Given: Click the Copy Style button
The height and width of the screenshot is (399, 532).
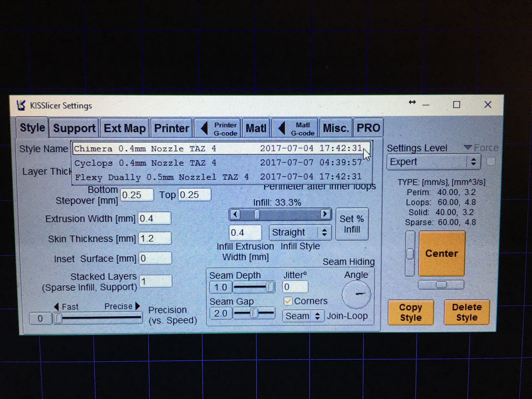Looking at the screenshot, I should [x=411, y=312].
